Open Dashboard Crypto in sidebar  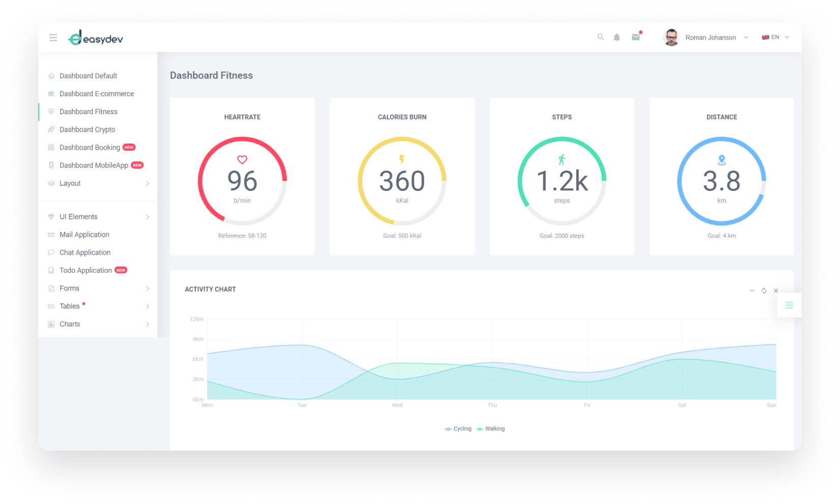(x=88, y=129)
